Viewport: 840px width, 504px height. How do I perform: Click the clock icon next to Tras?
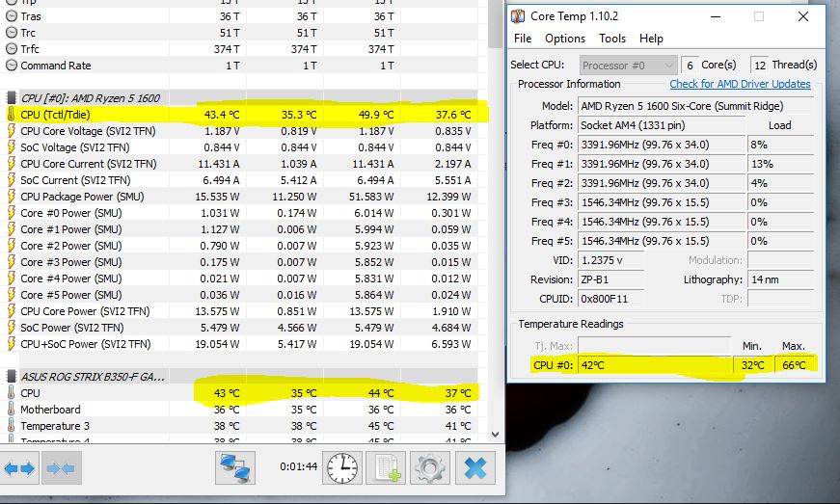click(x=12, y=16)
